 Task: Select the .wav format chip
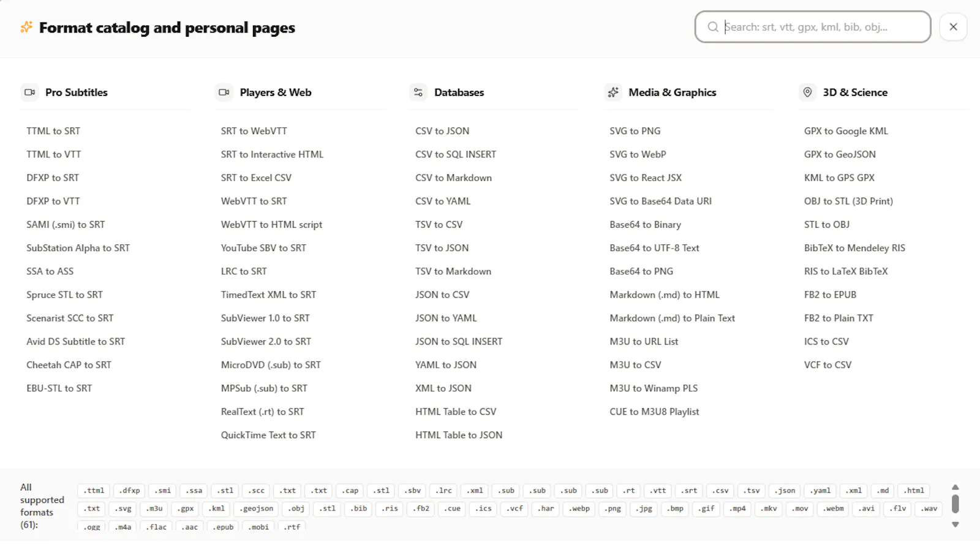point(929,509)
